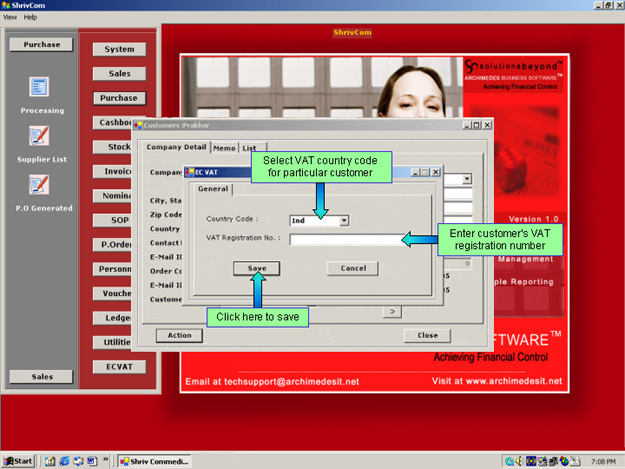Click the ECVAT module button
This screenshot has width=625, height=469.
click(119, 367)
